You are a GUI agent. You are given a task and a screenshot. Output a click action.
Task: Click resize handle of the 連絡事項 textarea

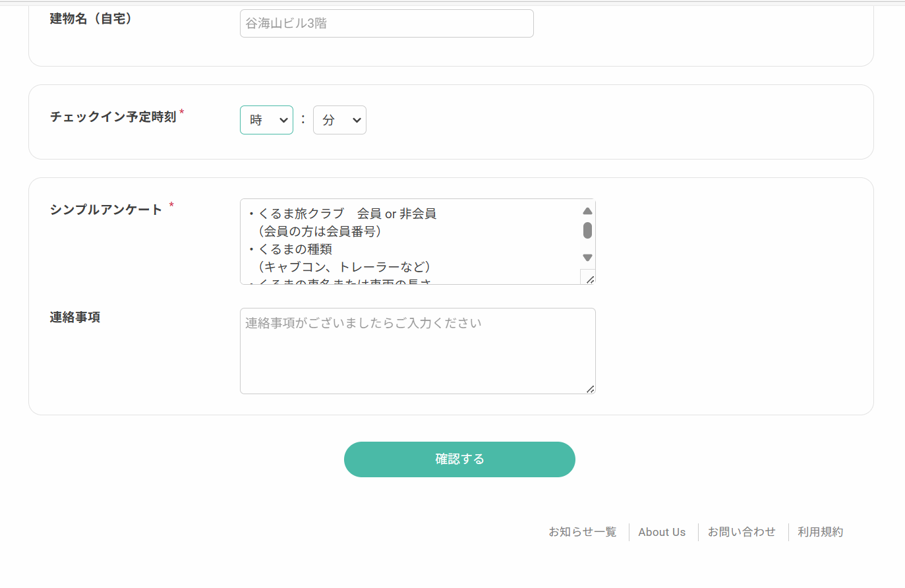tap(590, 389)
